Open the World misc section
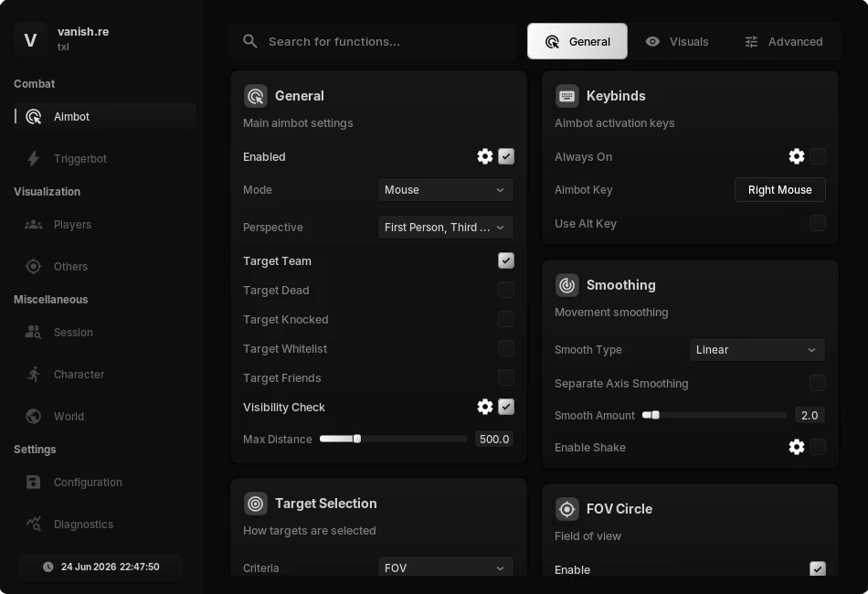Screen dimensions: 868x594 tap(105, 417)
